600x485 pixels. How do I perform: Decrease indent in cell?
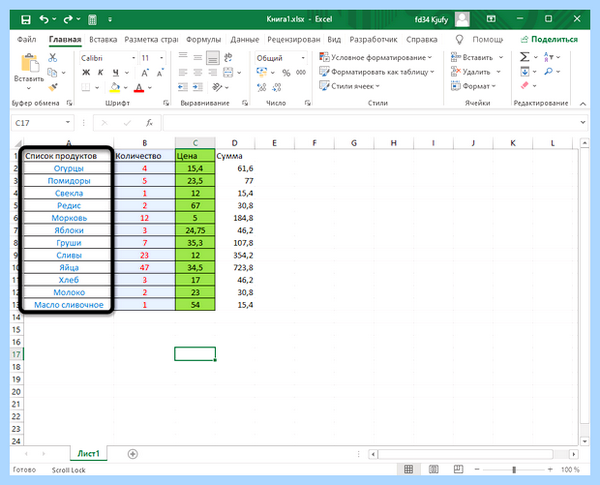pyautogui.click(x=183, y=87)
